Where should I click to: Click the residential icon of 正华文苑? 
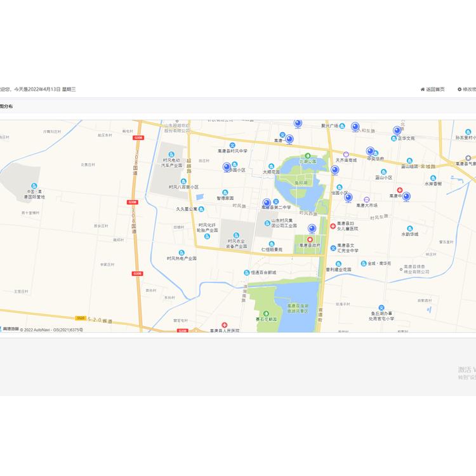click(394, 138)
